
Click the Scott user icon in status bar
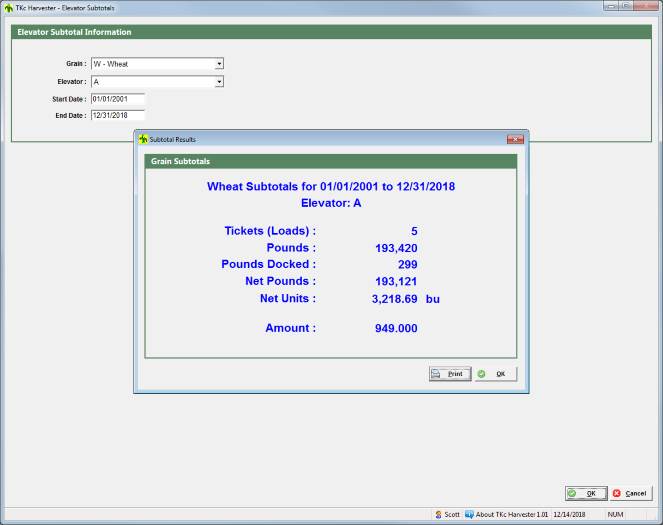(438, 515)
